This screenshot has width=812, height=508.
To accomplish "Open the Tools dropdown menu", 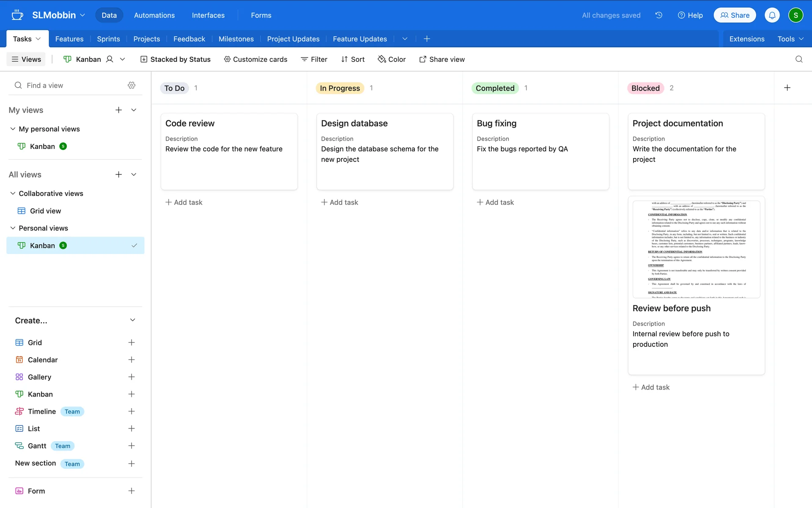I will [x=790, y=39].
